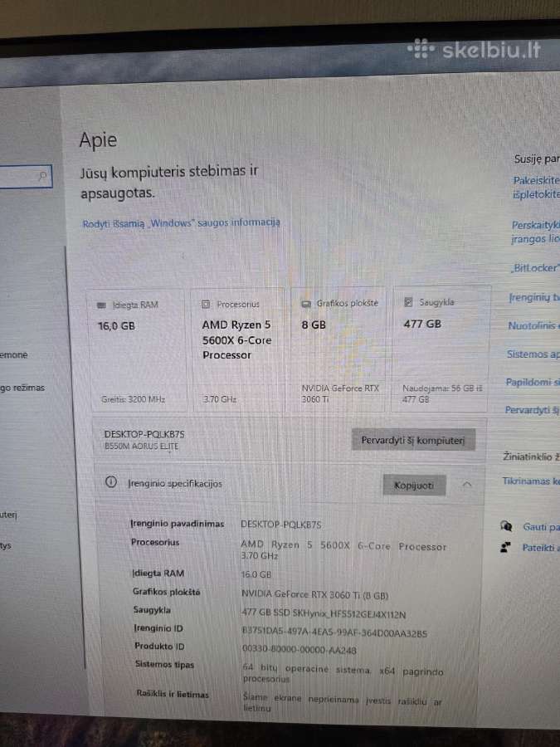Screen dimensions: 560x747
Task: Open Gauti pagalbos link
Action: [x=542, y=527]
